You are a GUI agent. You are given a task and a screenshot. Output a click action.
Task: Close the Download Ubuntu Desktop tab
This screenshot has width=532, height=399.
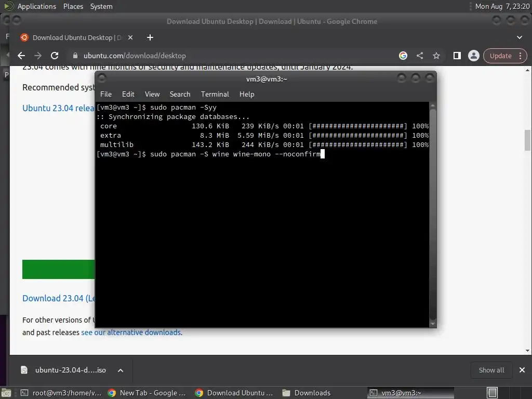[130, 37]
